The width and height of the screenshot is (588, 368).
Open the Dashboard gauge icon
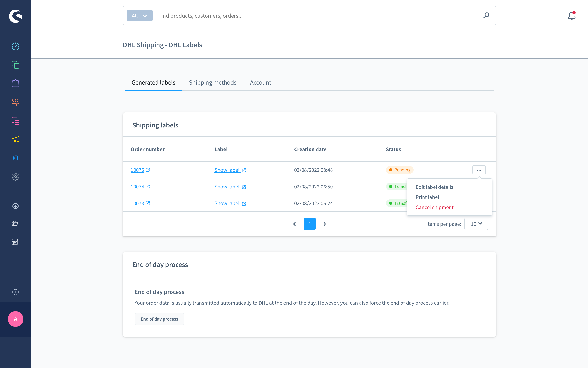point(16,46)
